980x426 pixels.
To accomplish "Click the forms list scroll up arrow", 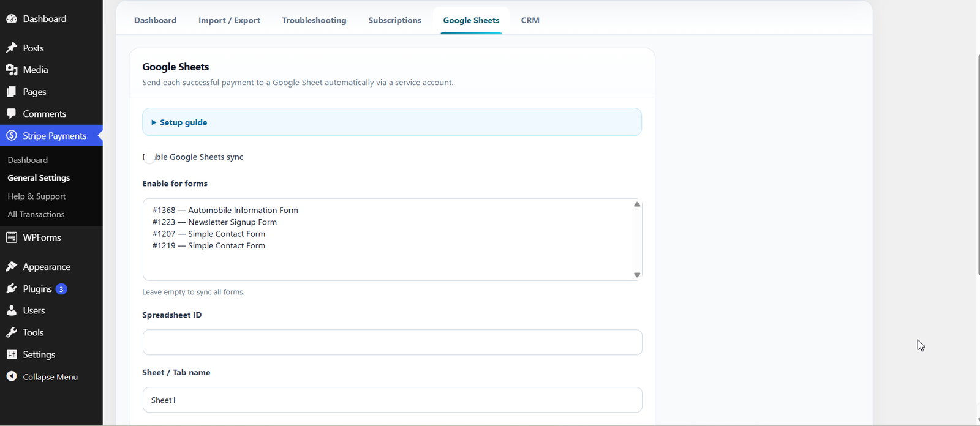I will click(x=637, y=204).
